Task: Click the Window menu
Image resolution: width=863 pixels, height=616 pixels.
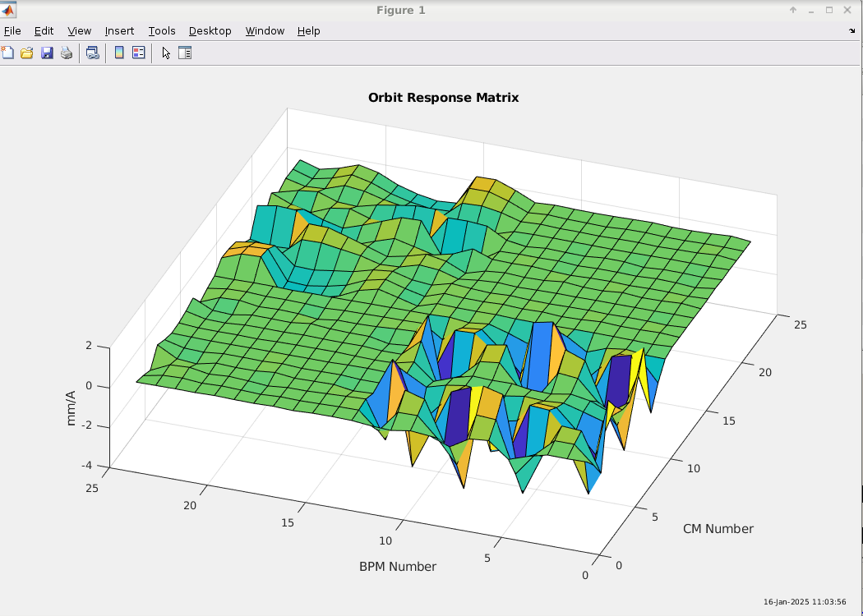Action: click(265, 31)
